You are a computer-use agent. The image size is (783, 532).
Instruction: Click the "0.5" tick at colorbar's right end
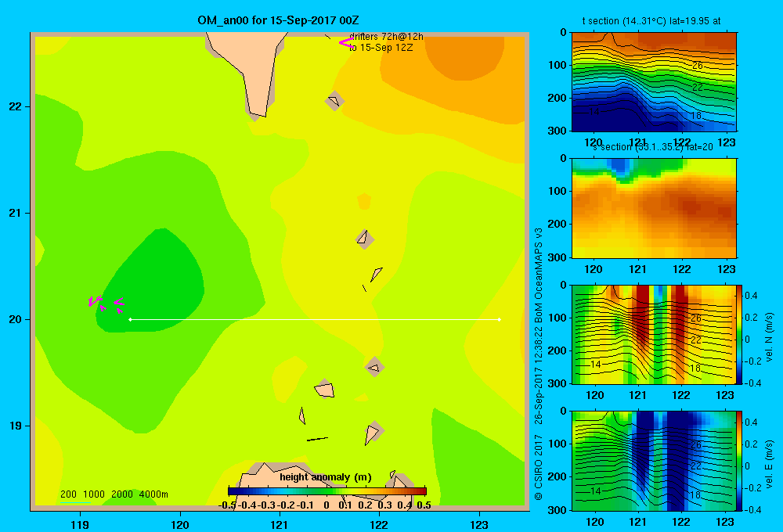[424, 505]
